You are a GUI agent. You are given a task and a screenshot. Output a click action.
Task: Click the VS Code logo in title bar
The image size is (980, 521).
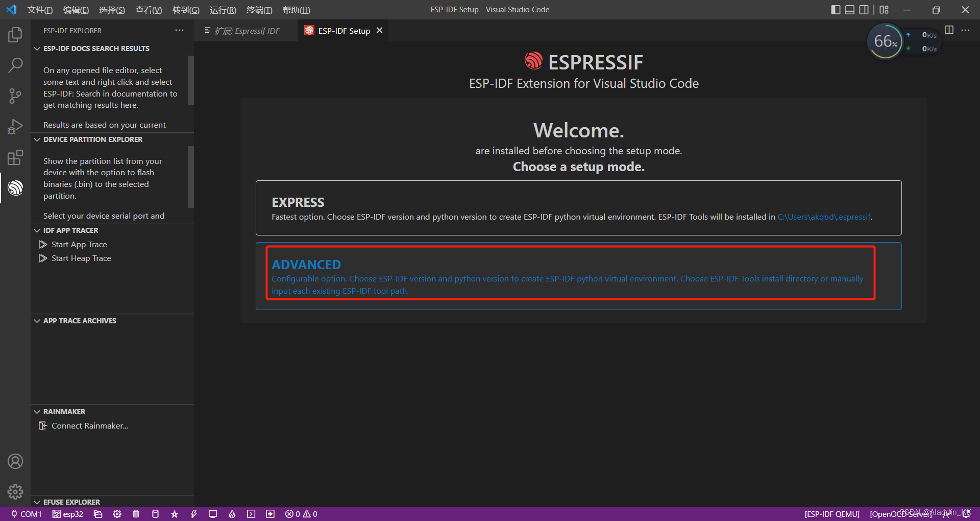(x=11, y=10)
